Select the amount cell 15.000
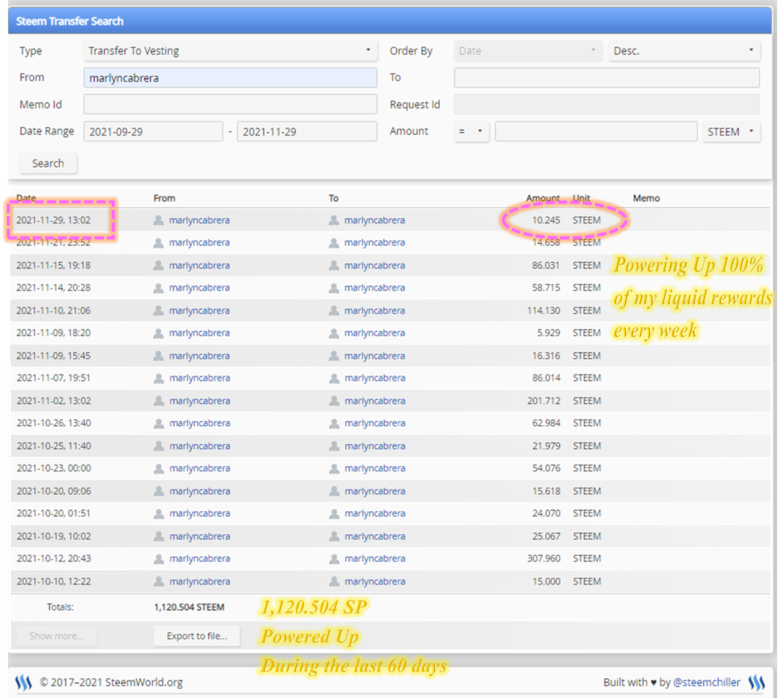Image resolution: width=784 pixels, height=698 pixels. pyautogui.click(x=546, y=581)
